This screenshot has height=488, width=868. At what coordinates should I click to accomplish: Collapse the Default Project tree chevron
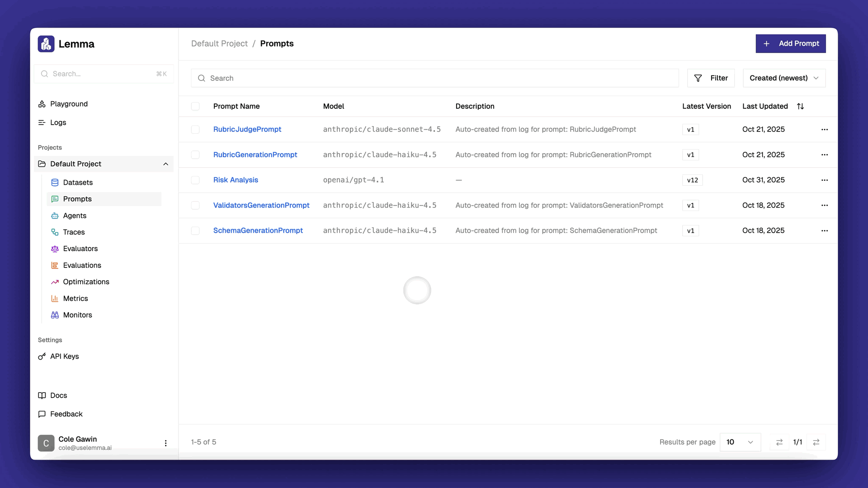[165, 164]
